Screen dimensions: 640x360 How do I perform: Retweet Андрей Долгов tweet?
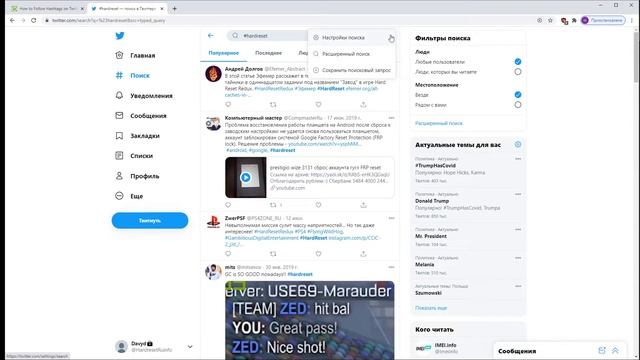(273, 104)
